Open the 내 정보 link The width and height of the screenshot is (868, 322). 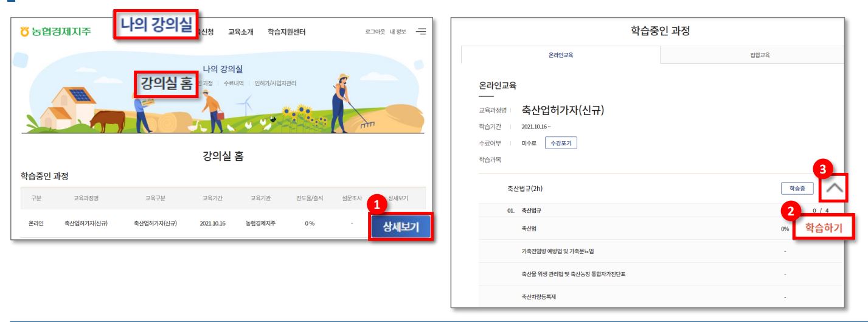coord(398,32)
